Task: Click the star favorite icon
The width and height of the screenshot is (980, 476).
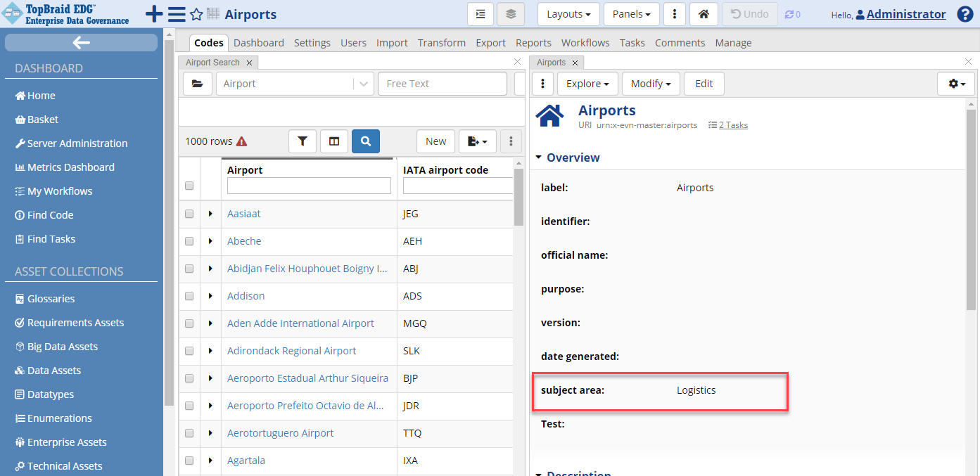Action: 196,15
